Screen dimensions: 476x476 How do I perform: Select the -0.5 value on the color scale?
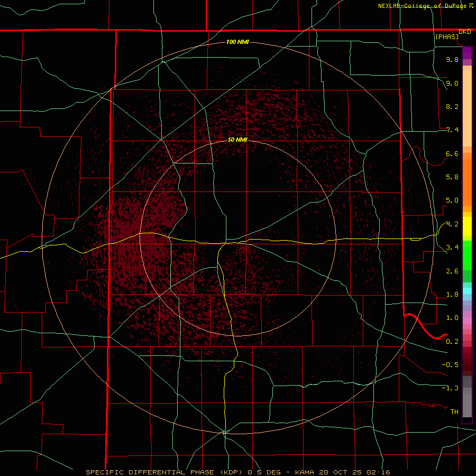450,365
